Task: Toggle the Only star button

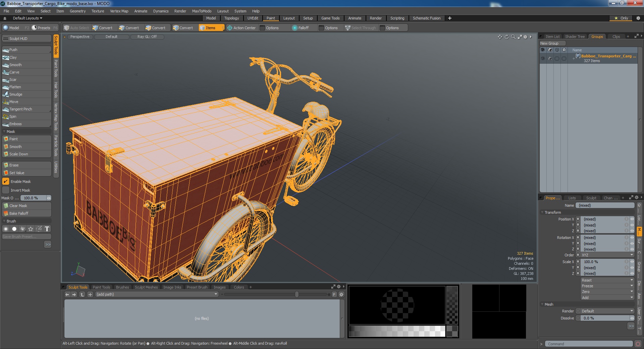Action: (621, 18)
